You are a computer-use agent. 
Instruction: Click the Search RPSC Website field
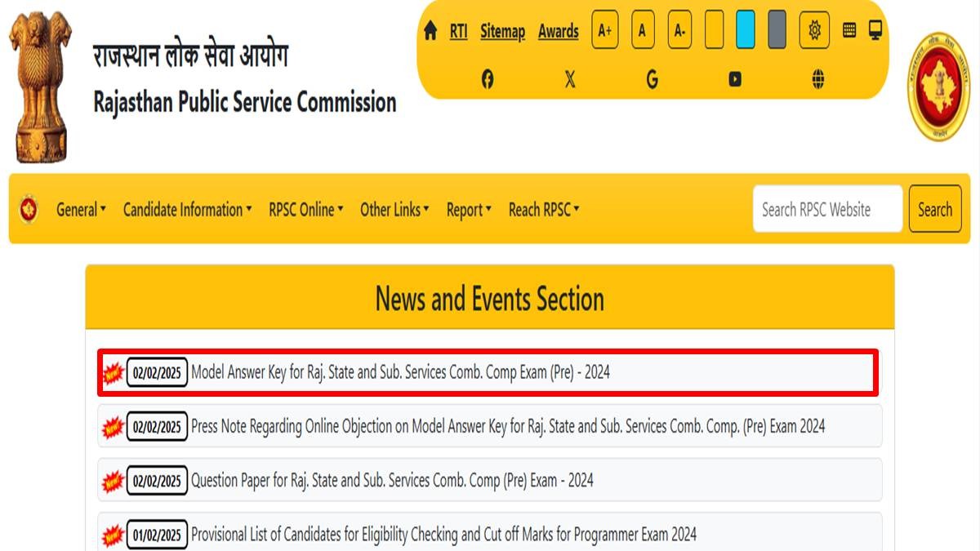pyautogui.click(x=826, y=210)
